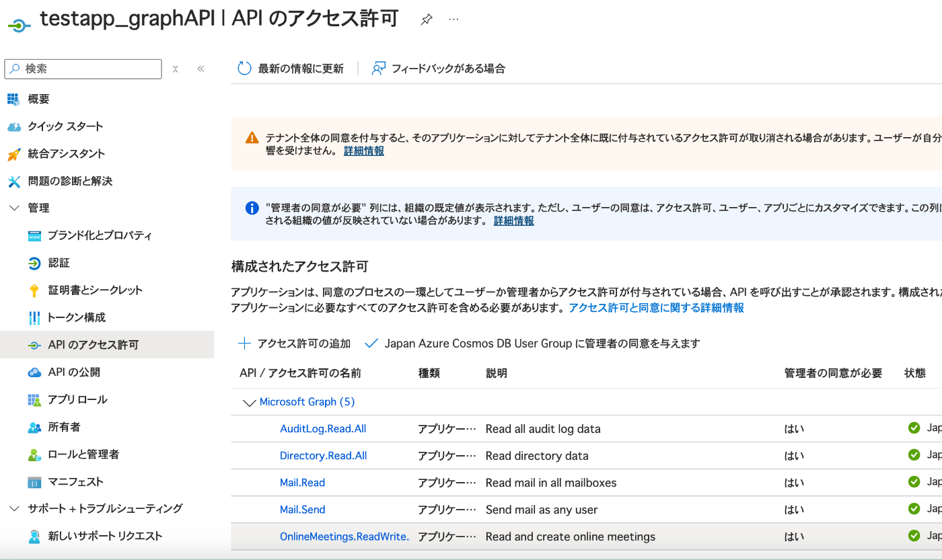942x560 pixels.
Task: Open Directory.Read.All permission
Action: click(324, 456)
